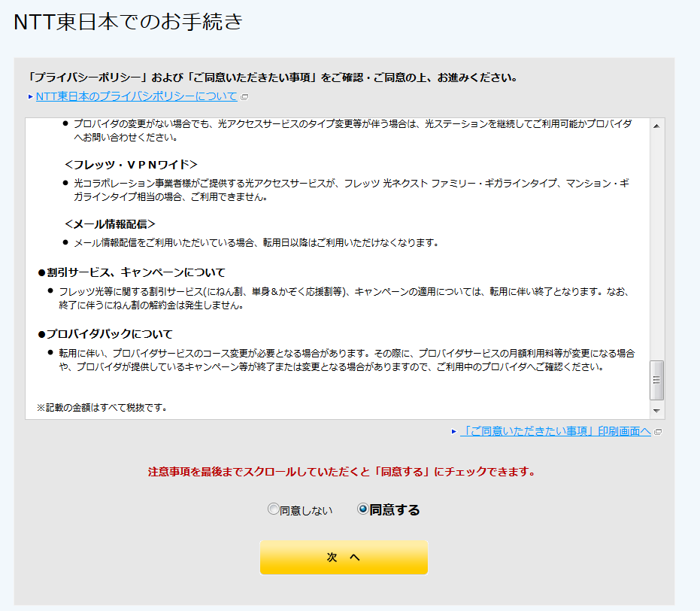Click the scrollbar up arrow in terms box

[x=656, y=126]
